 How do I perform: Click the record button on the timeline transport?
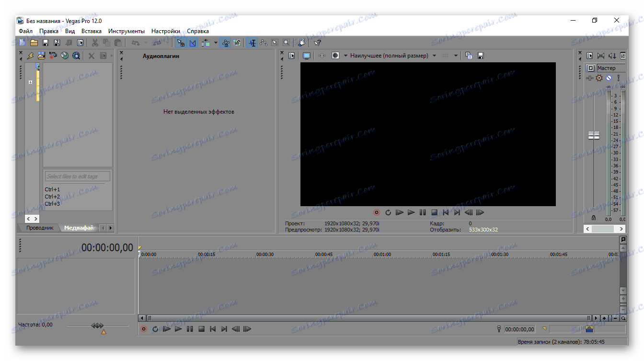pyautogui.click(x=144, y=329)
